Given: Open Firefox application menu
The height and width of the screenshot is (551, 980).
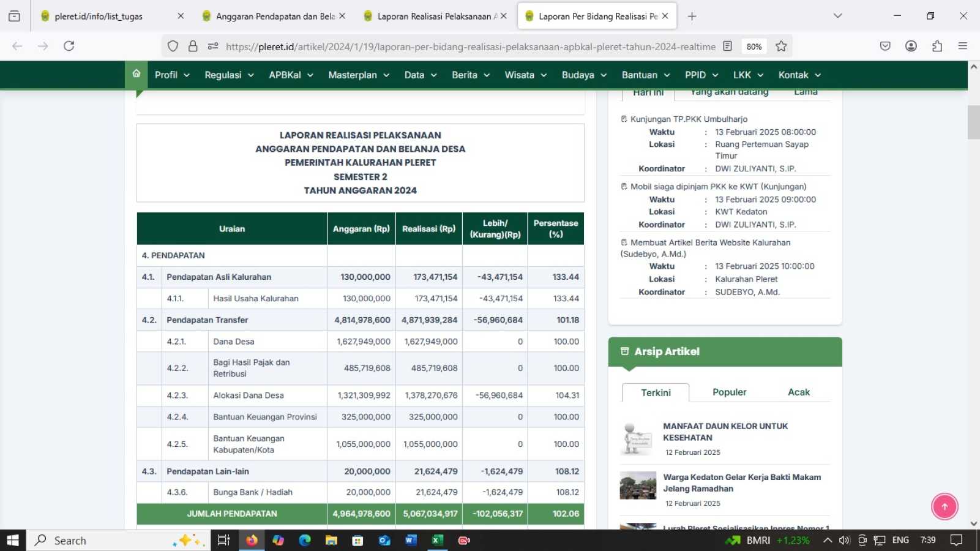Looking at the screenshot, I should [963, 46].
